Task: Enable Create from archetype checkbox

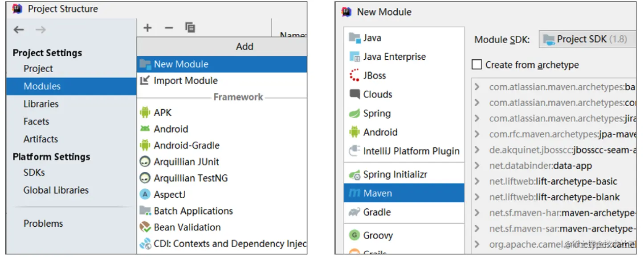Action: pyautogui.click(x=477, y=65)
